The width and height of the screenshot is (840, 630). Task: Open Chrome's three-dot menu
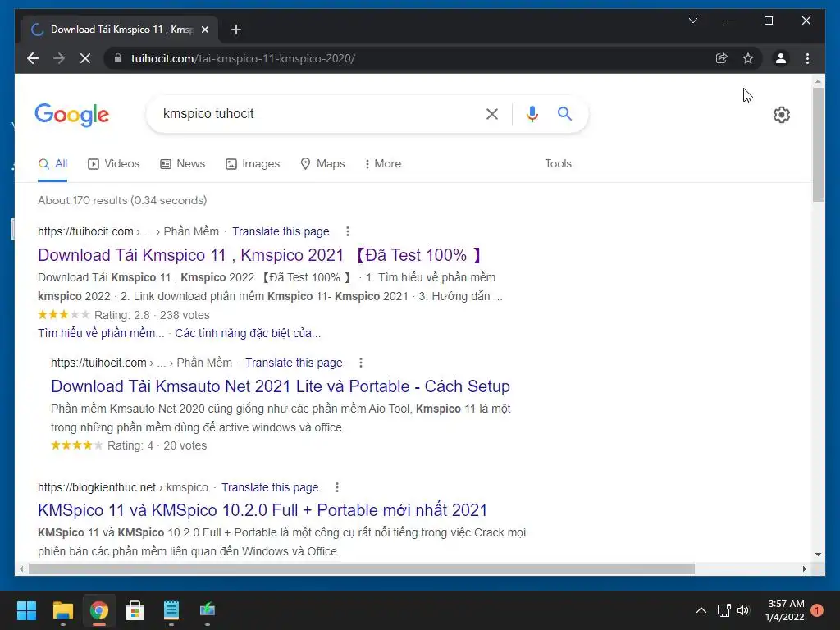(x=807, y=58)
